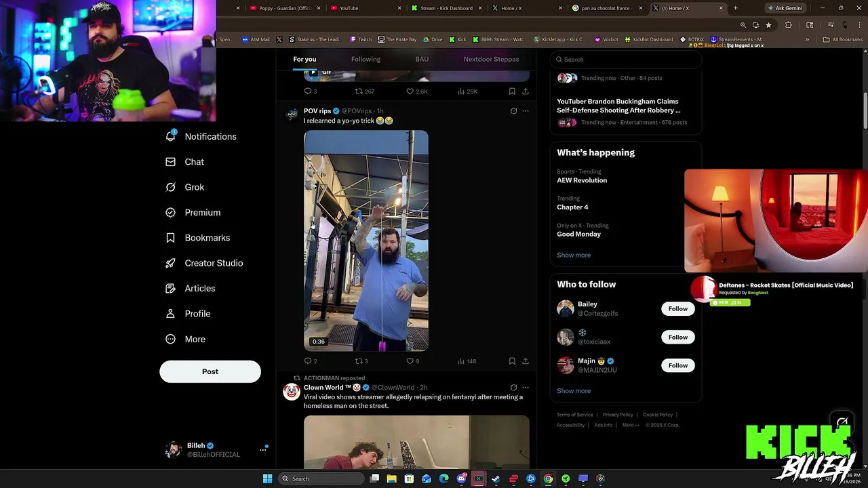
Task: Open Brandon Buckingham trending story
Action: point(618,106)
